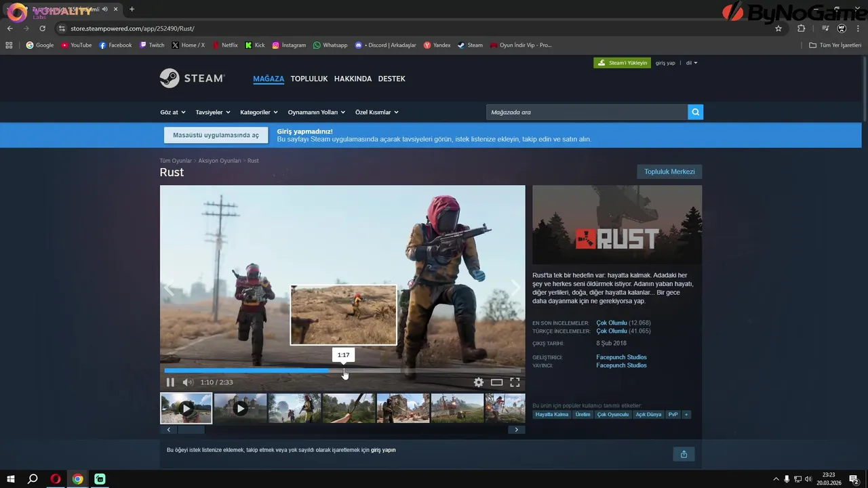This screenshot has height=488, width=868.
Task: Click the giriş yap link at top
Action: pos(665,63)
